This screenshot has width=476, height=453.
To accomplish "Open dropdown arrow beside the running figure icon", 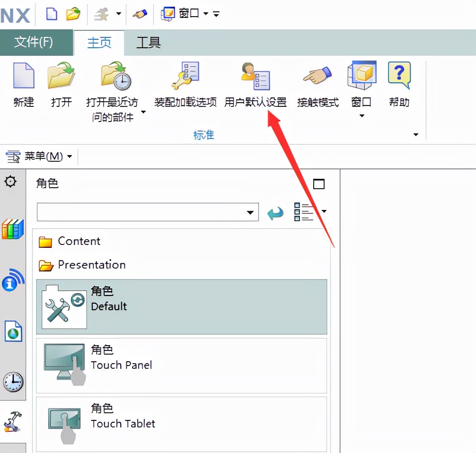I will (x=119, y=14).
